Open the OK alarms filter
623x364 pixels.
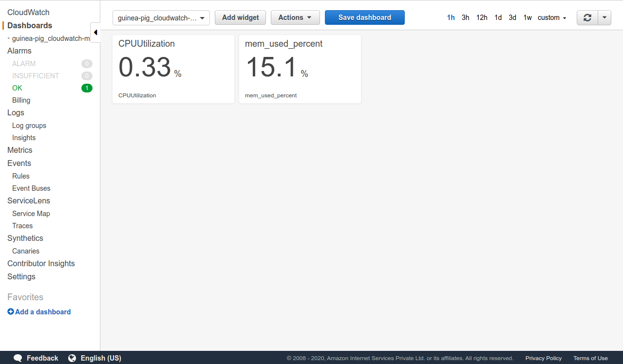pyautogui.click(x=17, y=88)
